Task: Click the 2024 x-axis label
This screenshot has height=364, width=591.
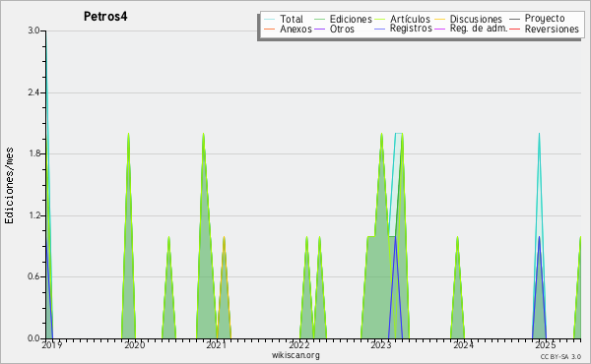Action: (x=463, y=345)
